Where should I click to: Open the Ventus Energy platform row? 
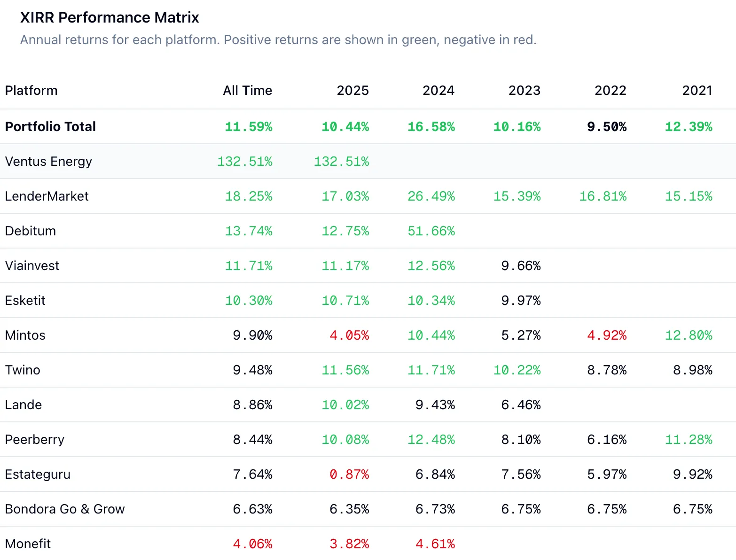coord(48,161)
